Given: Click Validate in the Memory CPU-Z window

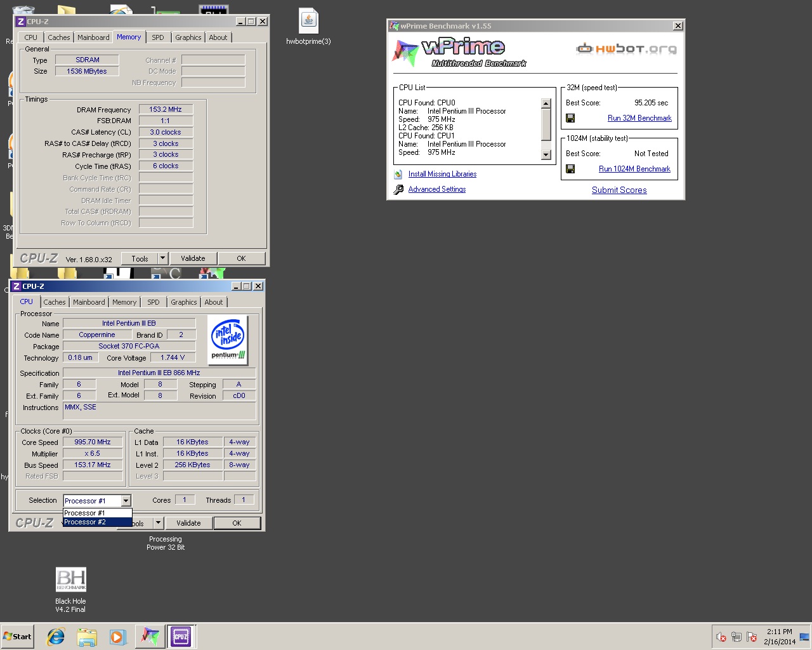Looking at the screenshot, I should pos(193,258).
